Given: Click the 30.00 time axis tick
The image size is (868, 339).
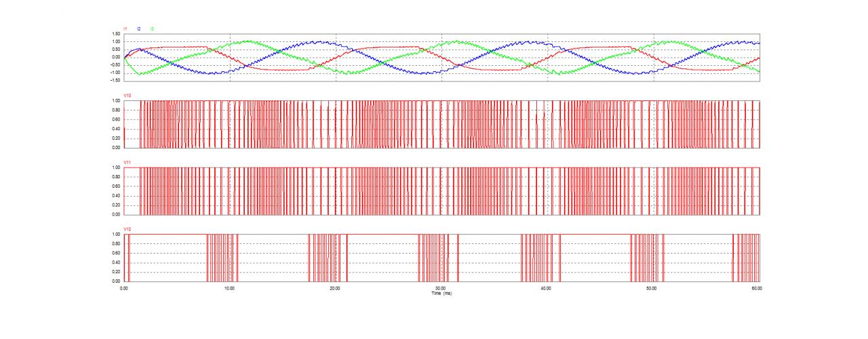Looking at the screenshot, I should coord(441,288).
